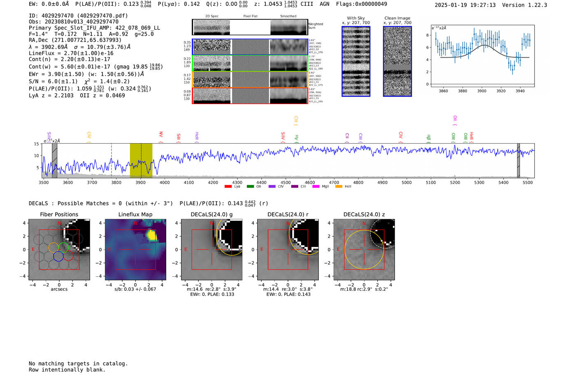576x392 pixels.
Task: Open the With Sky image cutout
Action: point(356,61)
